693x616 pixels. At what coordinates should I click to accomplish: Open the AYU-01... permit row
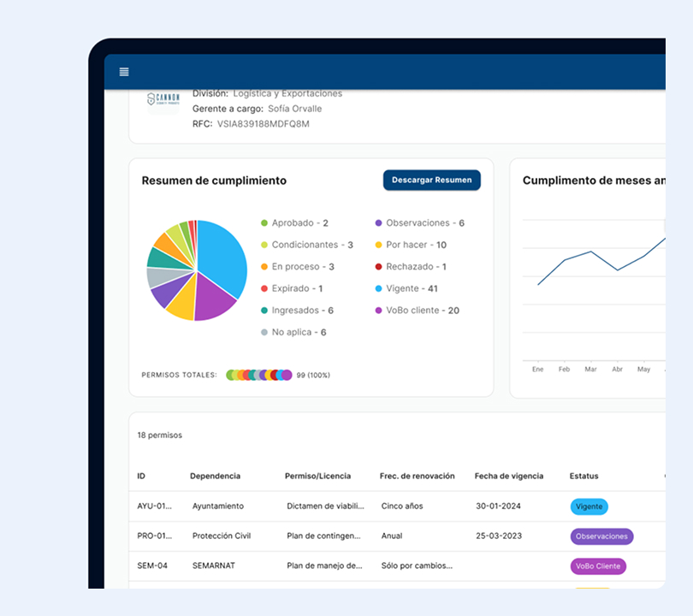click(x=397, y=506)
